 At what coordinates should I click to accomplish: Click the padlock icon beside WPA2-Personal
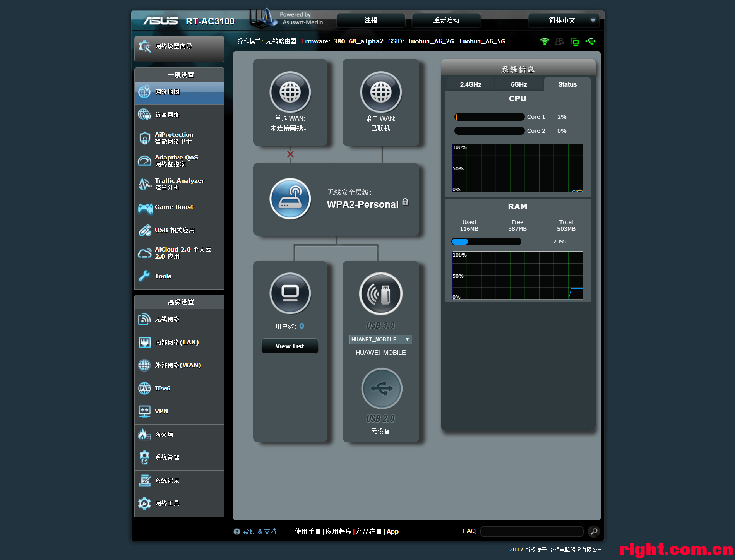(405, 202)
